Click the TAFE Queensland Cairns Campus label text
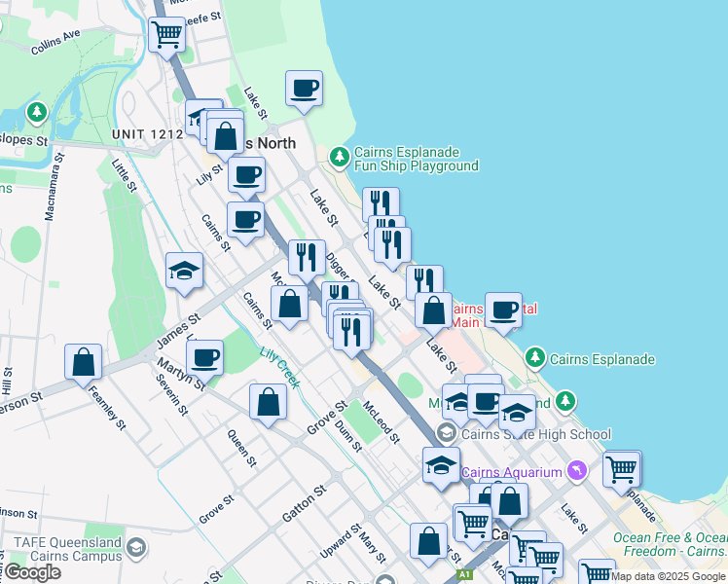This screenshot has height=584, width=728. tap(68, 549)
